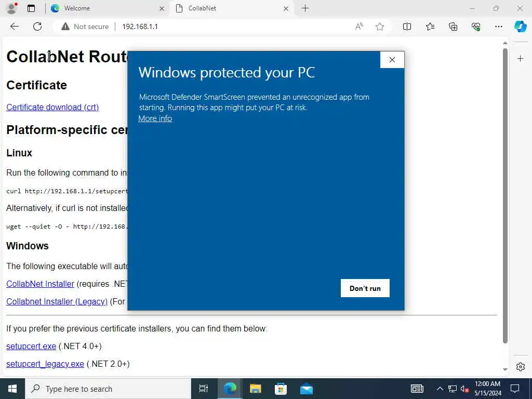
Task: Click the browser Back arrow
Action: coord(14,26)
